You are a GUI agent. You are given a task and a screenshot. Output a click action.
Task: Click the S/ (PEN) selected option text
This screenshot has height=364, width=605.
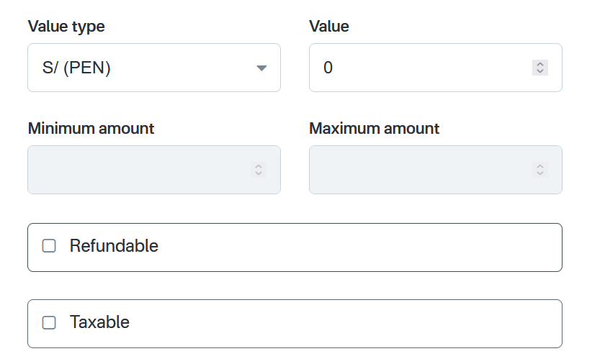76,68
